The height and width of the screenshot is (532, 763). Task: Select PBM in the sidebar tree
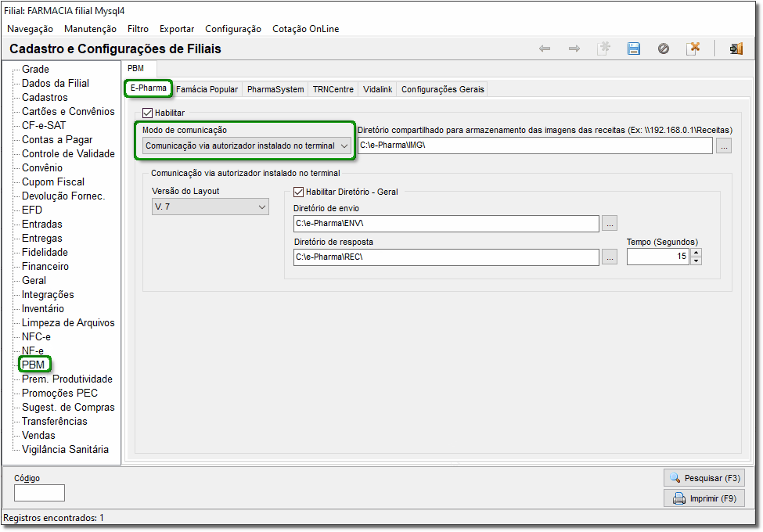pos(33,365)
